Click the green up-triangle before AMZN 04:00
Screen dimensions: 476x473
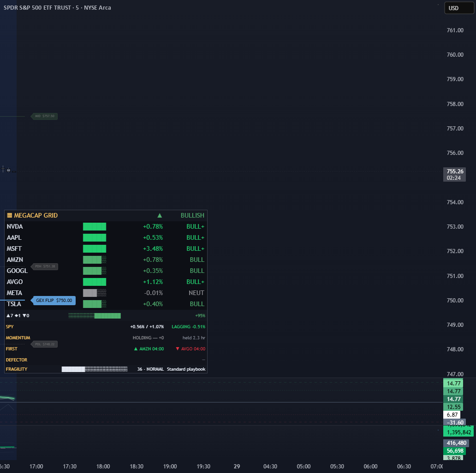tap(136, 349)
